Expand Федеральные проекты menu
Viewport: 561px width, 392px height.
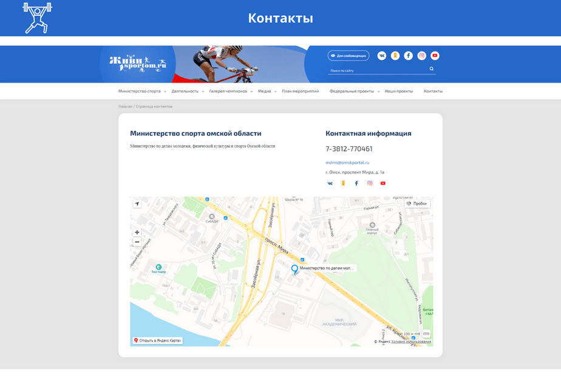[x=354, y=91]
